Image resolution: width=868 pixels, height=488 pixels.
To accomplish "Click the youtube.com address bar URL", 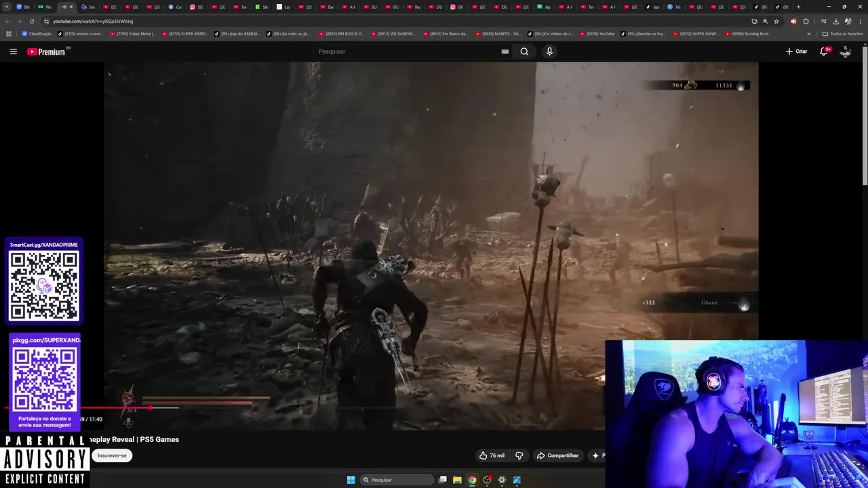I will click(x=93, y=21).
